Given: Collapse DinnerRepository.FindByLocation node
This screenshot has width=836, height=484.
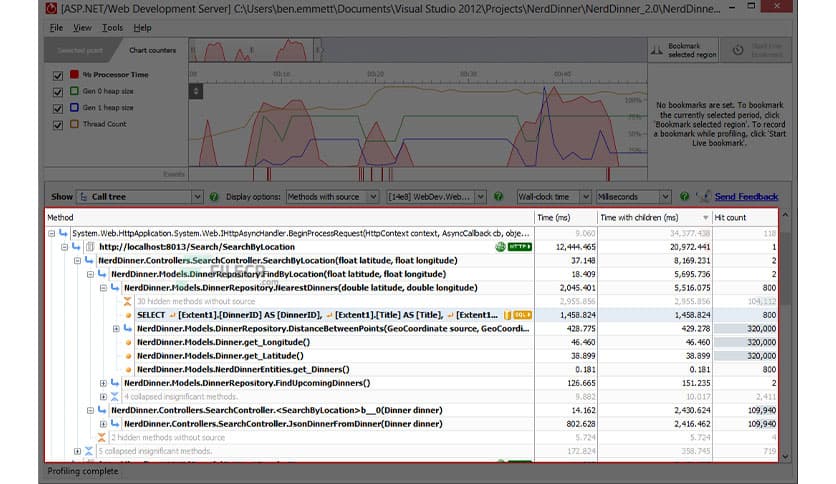Looking at the screenshot, I should tap(90, 274).
